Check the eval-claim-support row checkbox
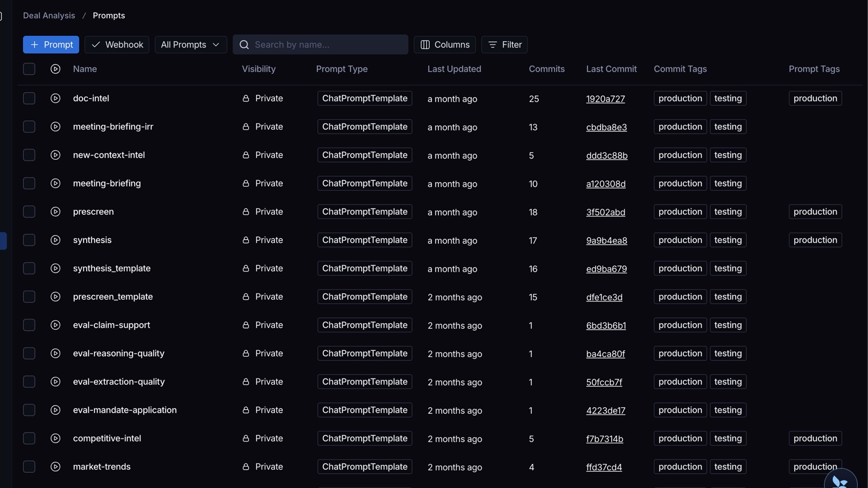This screenshot has height=488, width=868. pos(29,325)
